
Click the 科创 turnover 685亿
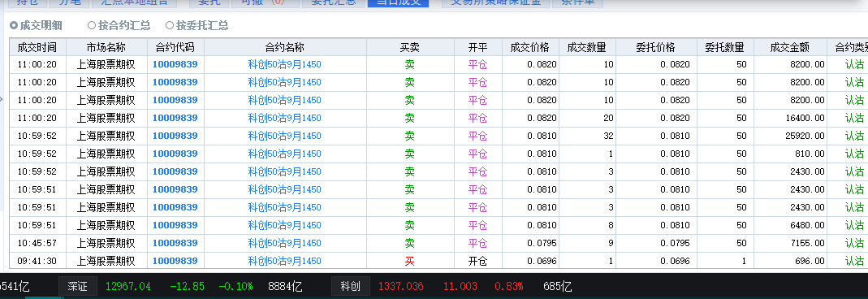click(x=558, y=286)
